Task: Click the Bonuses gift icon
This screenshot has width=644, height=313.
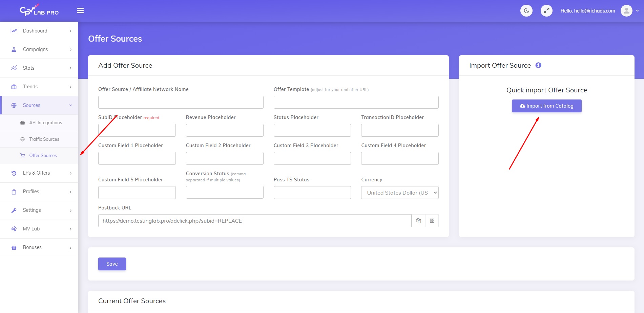Action: pyautogui.click(x=14, y=247)
